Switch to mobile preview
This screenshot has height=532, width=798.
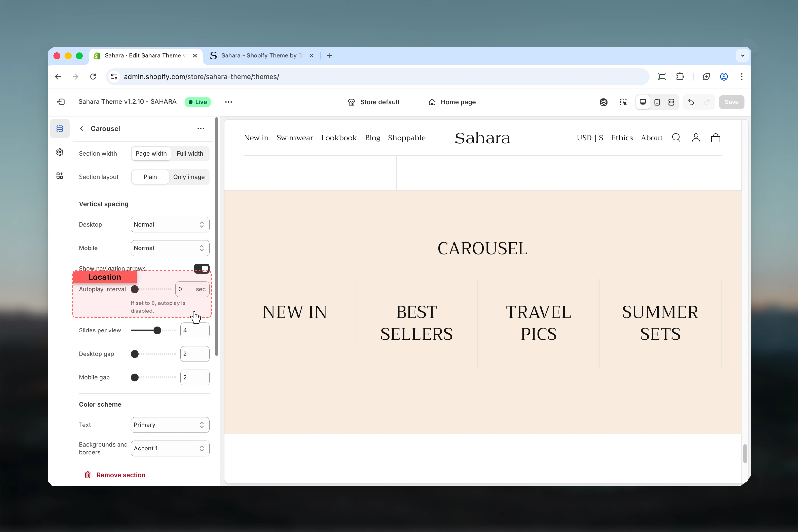coord(657,102)
